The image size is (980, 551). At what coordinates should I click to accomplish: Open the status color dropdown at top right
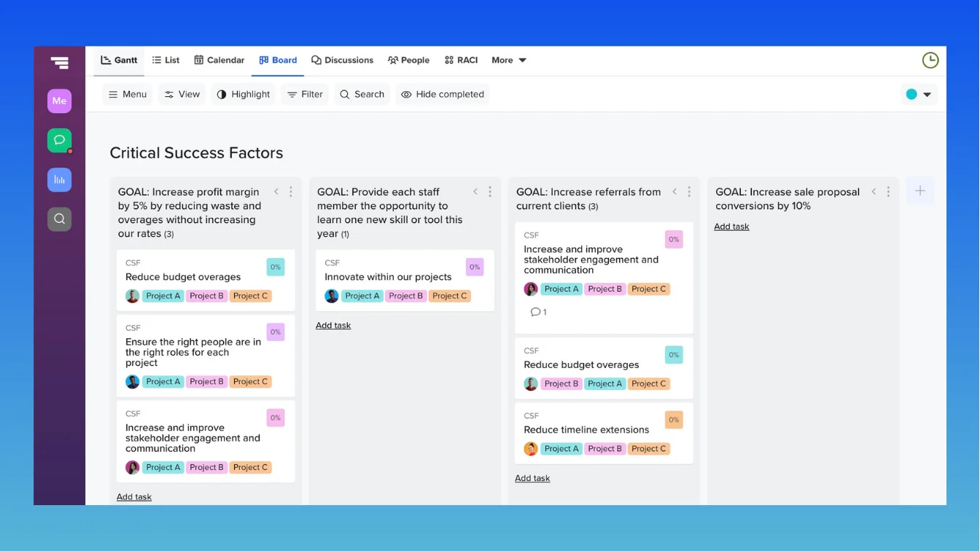[x=919, y=94]
